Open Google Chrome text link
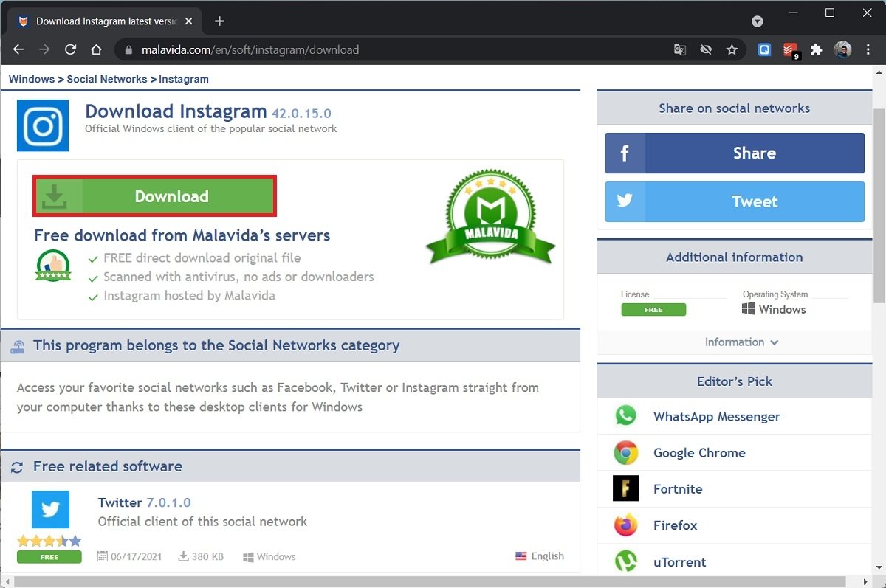This screenshot has height=588, width=886. [699, 453]
